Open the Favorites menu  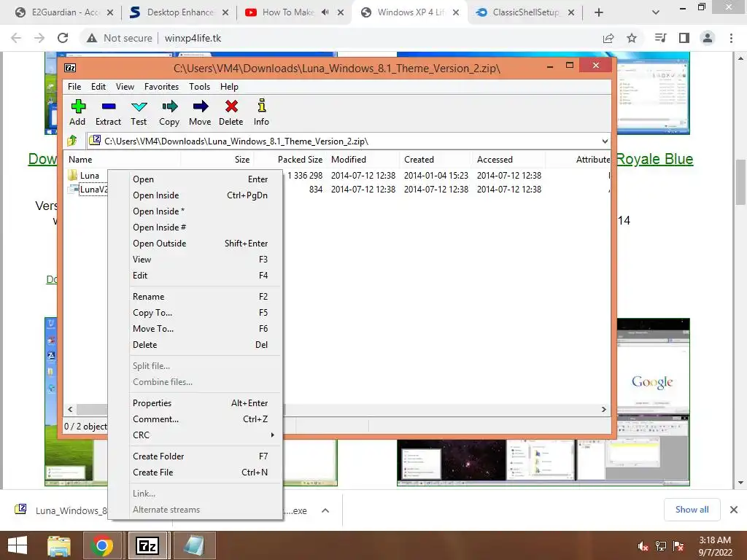pyautogui.click(x=161, y=87)
